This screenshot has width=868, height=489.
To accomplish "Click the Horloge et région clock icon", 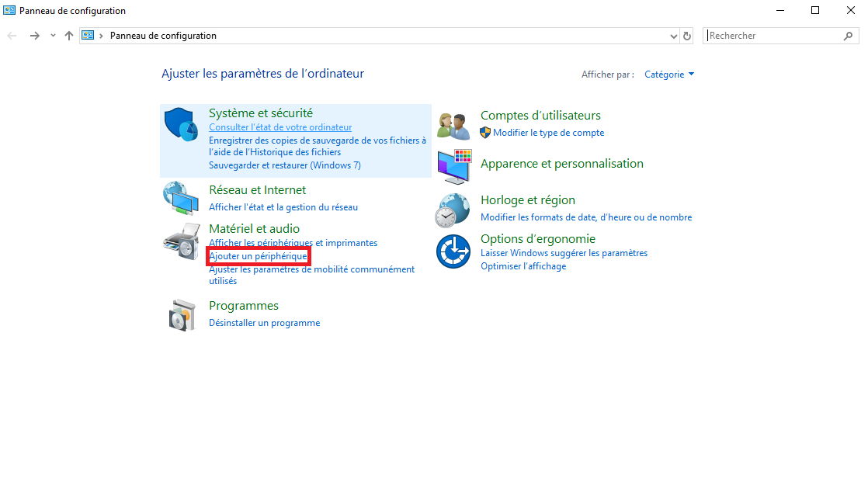I will pyautogui.click(x=453, y=208).
